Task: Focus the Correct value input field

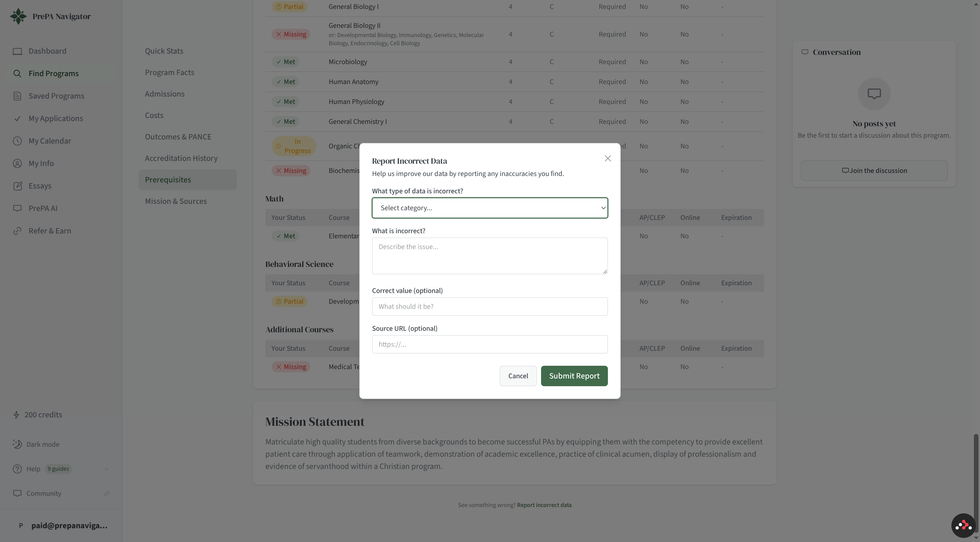Action: click(490, 307)
